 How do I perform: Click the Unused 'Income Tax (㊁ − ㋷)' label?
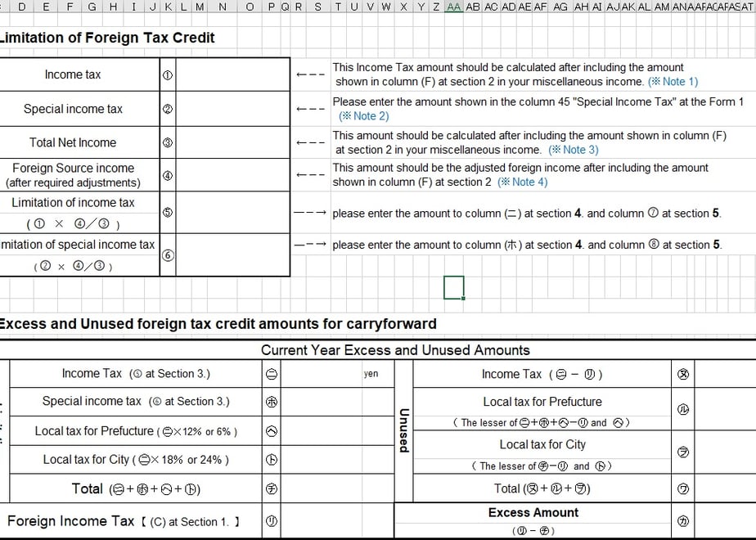(542, 374)
